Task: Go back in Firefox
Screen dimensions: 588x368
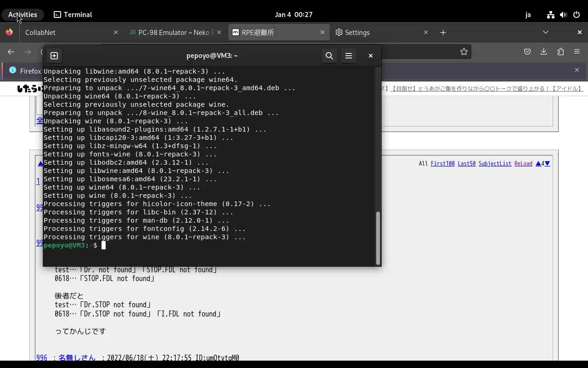Action: pos(11,52)
